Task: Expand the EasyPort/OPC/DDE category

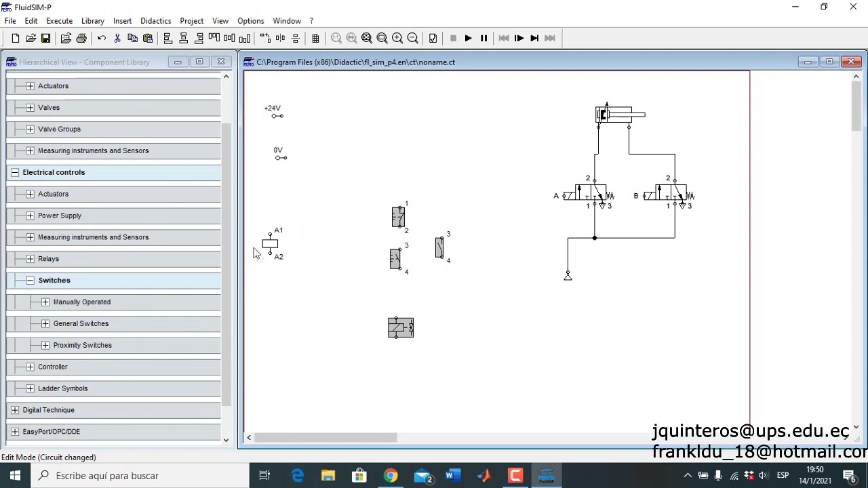Action: (x=15, y=432)
